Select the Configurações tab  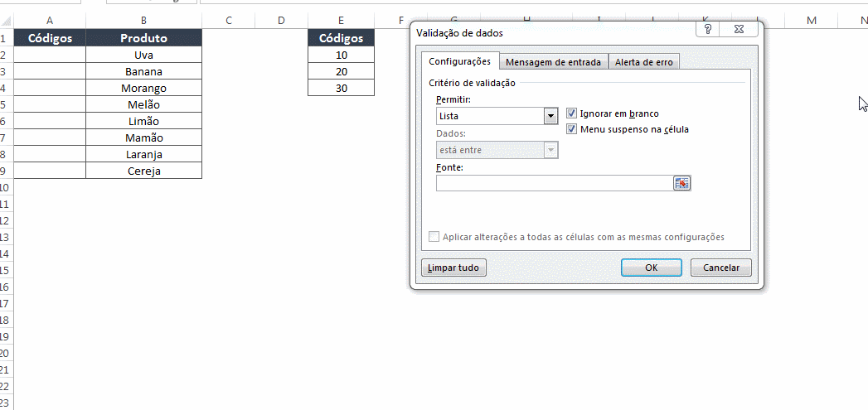[x=458, y=62]
